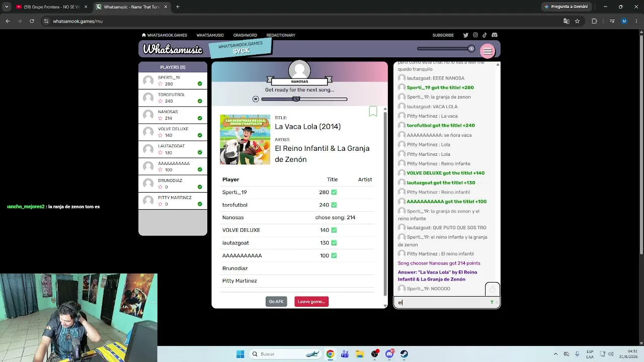
Task: Click the Go AFK button
Action: [276, 302]
